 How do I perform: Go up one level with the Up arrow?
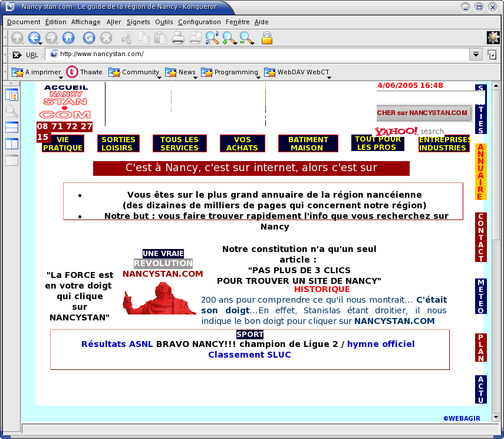17,38
